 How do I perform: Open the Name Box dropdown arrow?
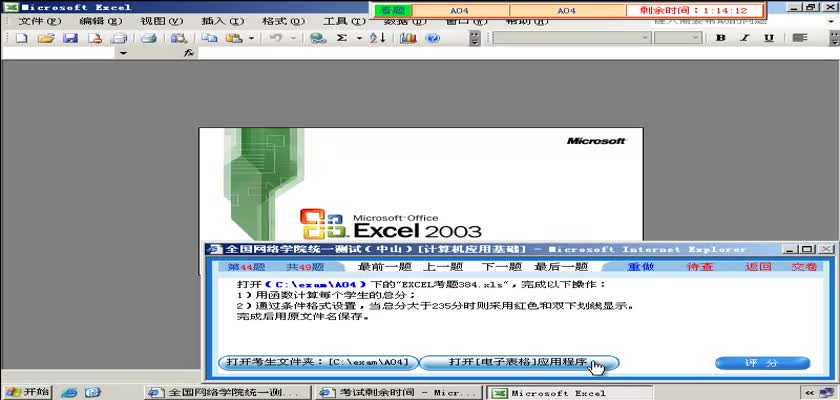[x=123, y=53]
